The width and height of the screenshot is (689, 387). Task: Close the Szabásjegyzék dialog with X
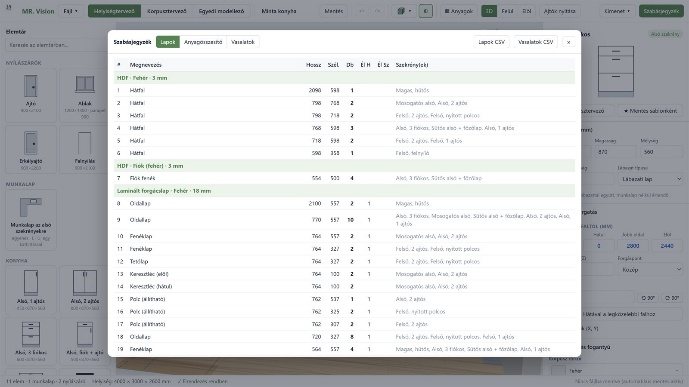(x=569, y=42)
